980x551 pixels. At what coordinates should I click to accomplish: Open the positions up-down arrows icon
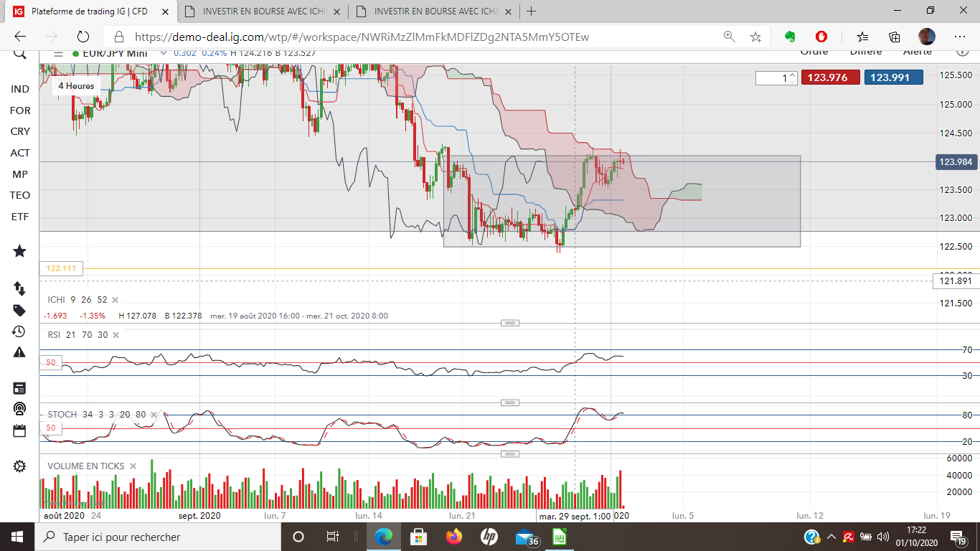click(19, 288)
